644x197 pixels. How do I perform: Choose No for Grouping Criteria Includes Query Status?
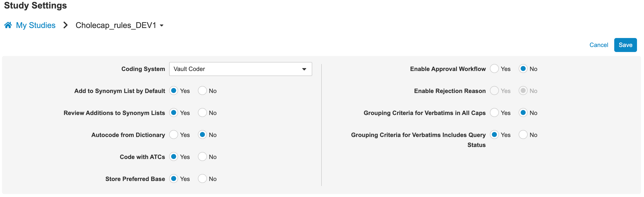pos(523,135)
